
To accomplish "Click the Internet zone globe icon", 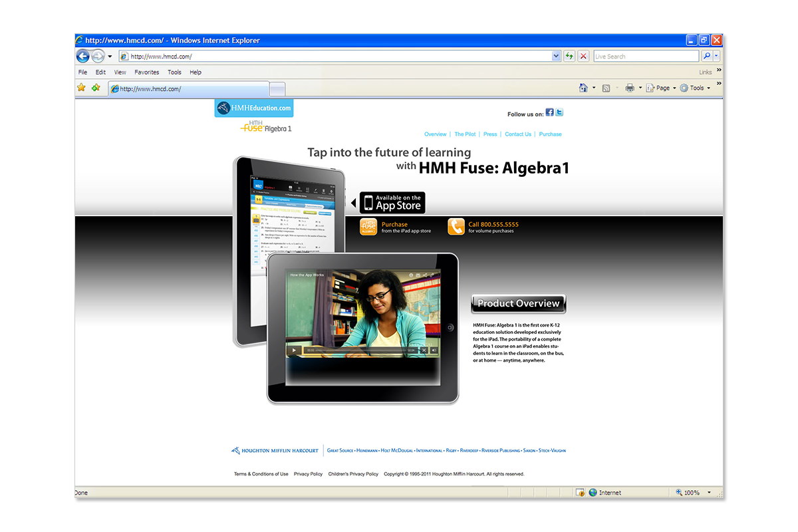I will coord(593,493).
